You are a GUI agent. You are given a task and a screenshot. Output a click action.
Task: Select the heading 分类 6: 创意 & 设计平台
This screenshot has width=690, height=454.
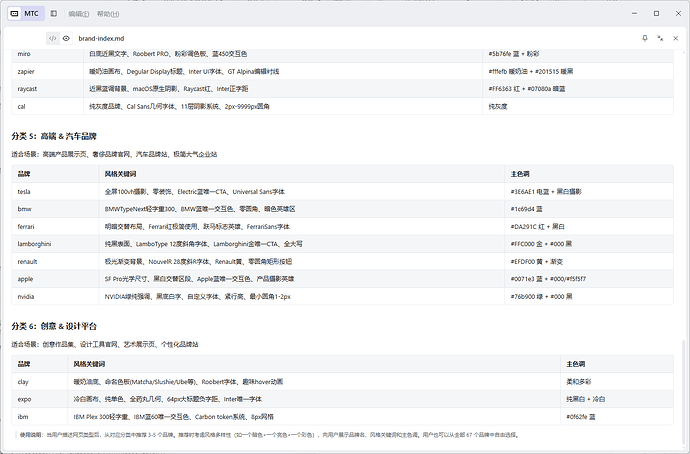coord(54,326)
